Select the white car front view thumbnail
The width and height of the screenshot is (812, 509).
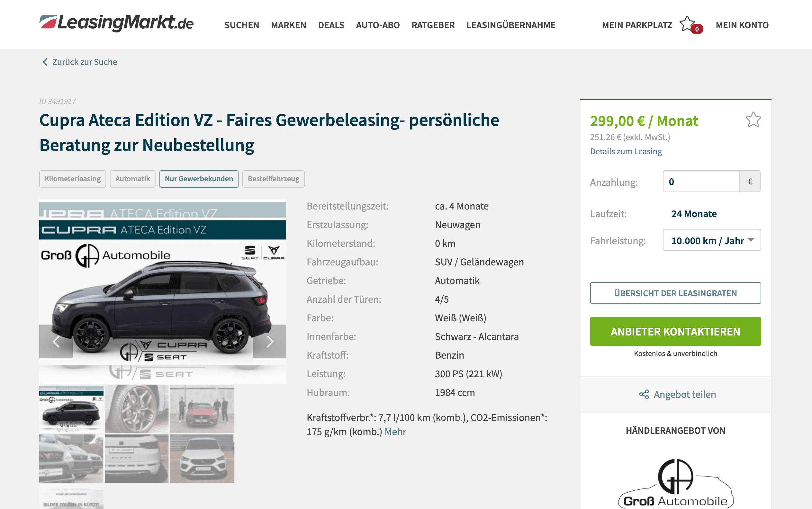pyautogui.click(x=202, y=459)
